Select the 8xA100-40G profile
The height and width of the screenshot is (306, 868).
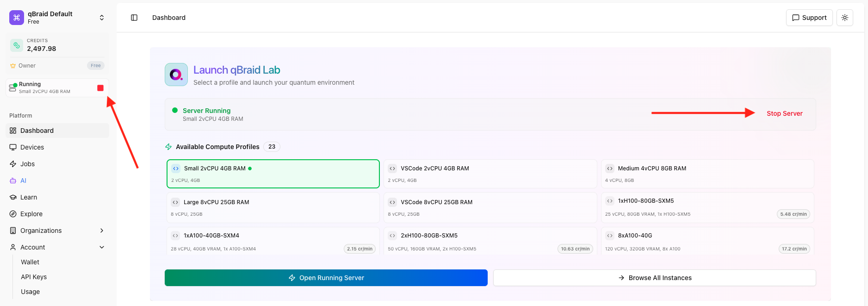707,241
